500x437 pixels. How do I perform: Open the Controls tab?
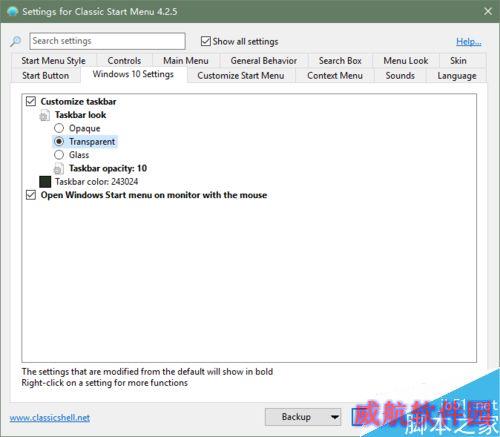coord(124,61)
